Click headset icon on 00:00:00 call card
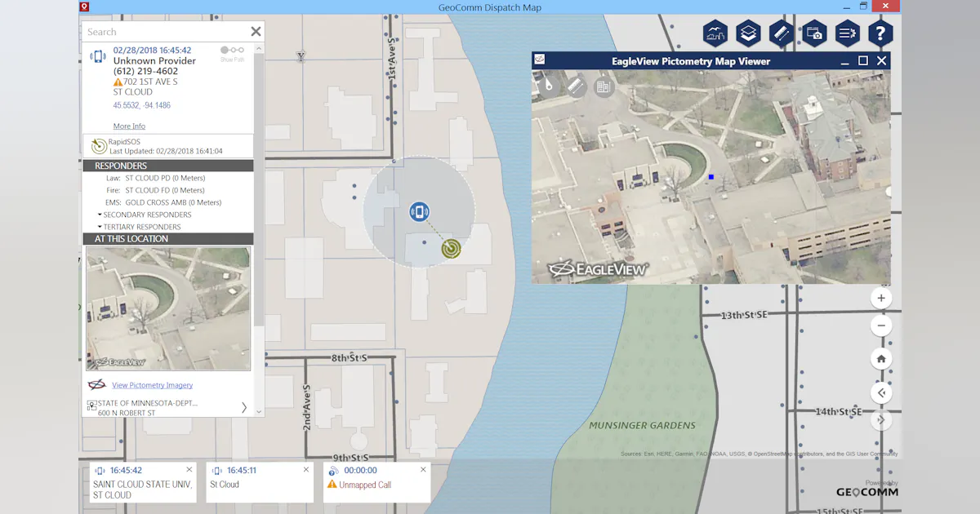980x514 pixels. 333,471
